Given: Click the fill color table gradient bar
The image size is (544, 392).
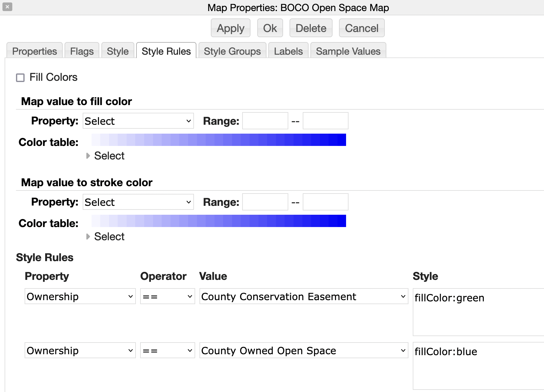Looking at the screenshot, I should coord(219,140).
